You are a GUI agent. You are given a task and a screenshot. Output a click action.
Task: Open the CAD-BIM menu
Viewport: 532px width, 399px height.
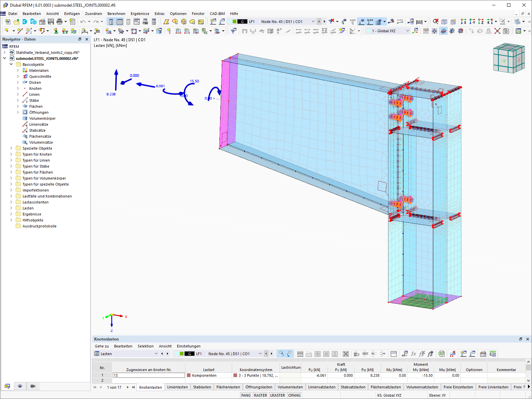click(x=217, y=14)
